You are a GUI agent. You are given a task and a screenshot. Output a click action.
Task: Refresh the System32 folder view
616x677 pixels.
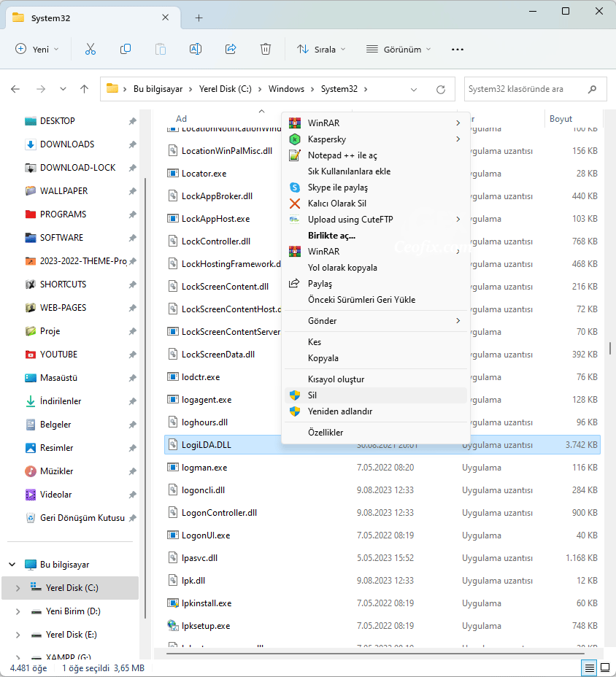[x=441, y=90]
